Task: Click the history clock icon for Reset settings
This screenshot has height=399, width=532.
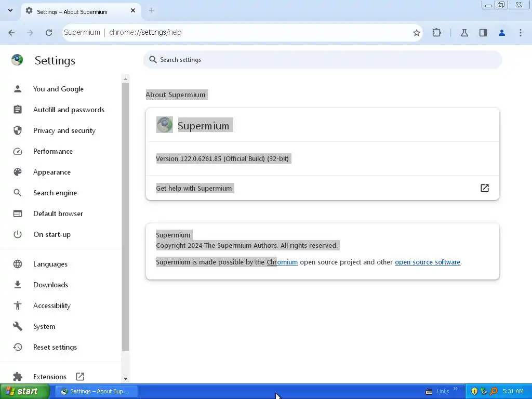Action: tap(18, 347)
